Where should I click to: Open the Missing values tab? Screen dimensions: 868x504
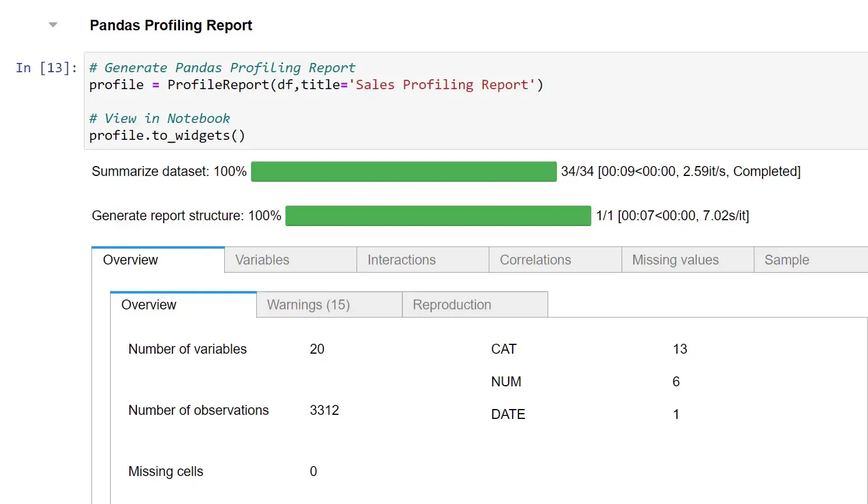pos(675,259)
